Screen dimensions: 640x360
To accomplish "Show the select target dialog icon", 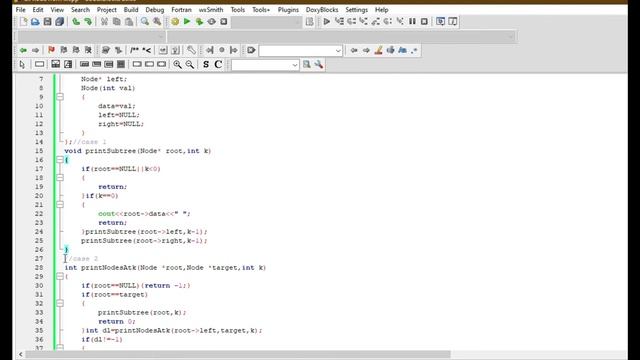I will [x=309, y=22].
